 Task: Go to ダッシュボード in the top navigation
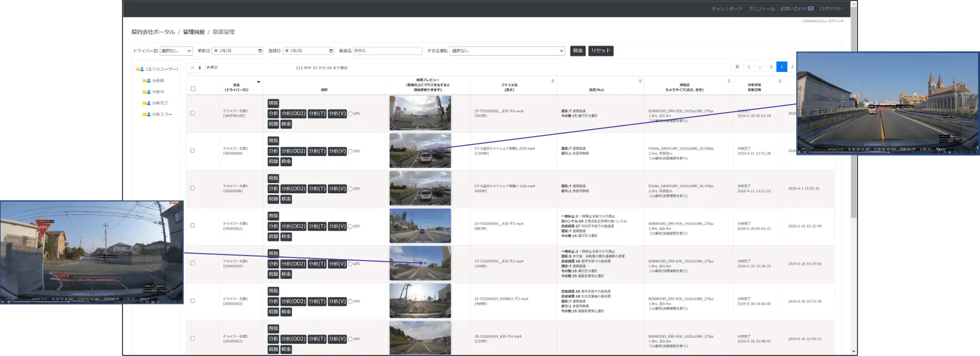pyautogui.click(x=726, y=9)
